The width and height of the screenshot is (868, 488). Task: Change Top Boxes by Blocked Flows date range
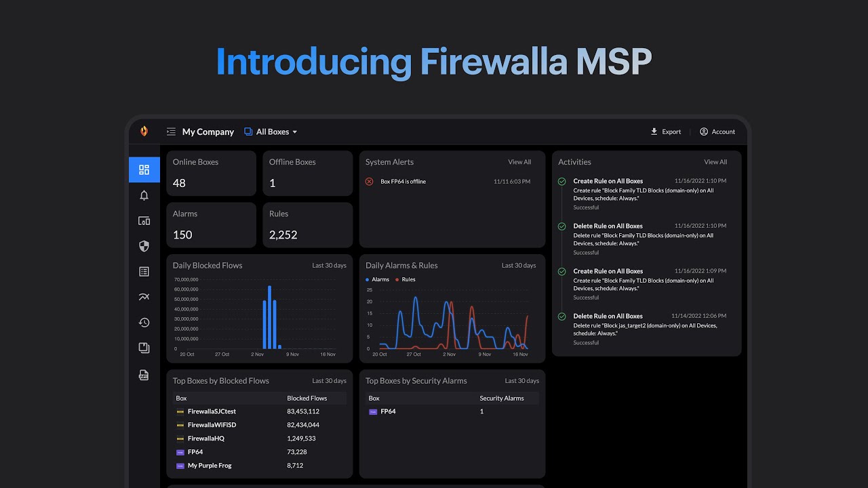(329, 381)
